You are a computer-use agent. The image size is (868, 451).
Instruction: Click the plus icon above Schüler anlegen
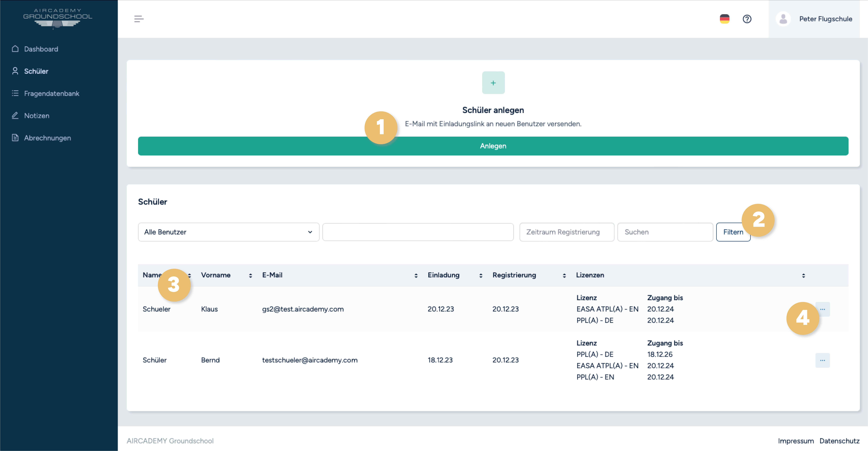[x=493, y=83]
